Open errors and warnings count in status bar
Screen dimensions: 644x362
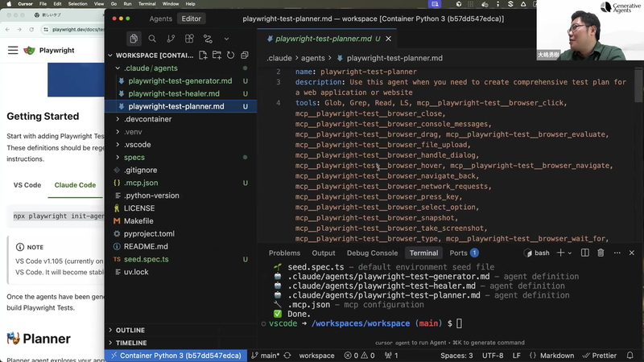[359, 356]
